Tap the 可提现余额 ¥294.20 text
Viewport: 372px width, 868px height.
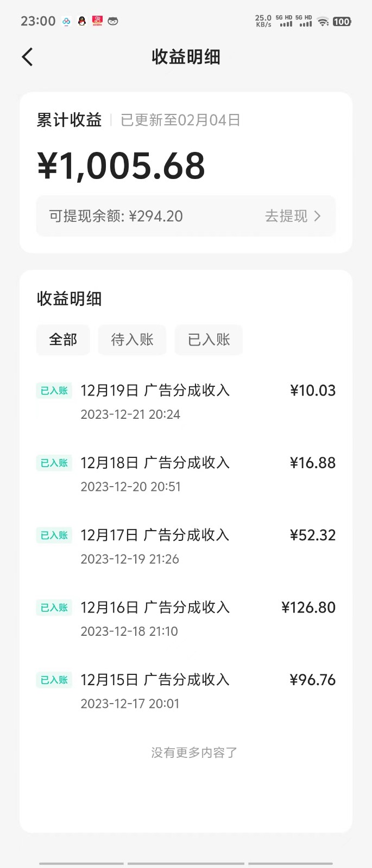116,216
